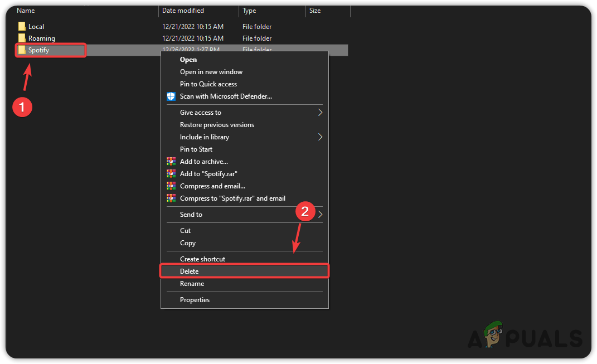
Task: Choose Delete from the context menu
Action: 190,271
